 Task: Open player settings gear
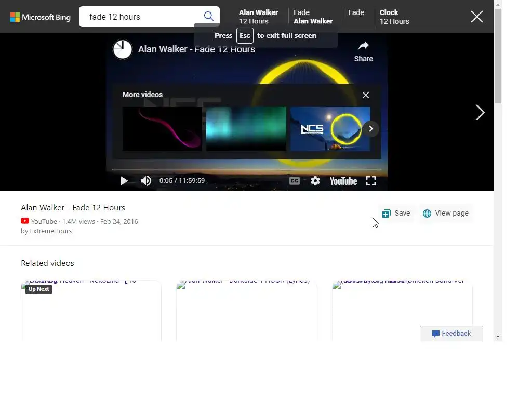(x=315, y=181)
